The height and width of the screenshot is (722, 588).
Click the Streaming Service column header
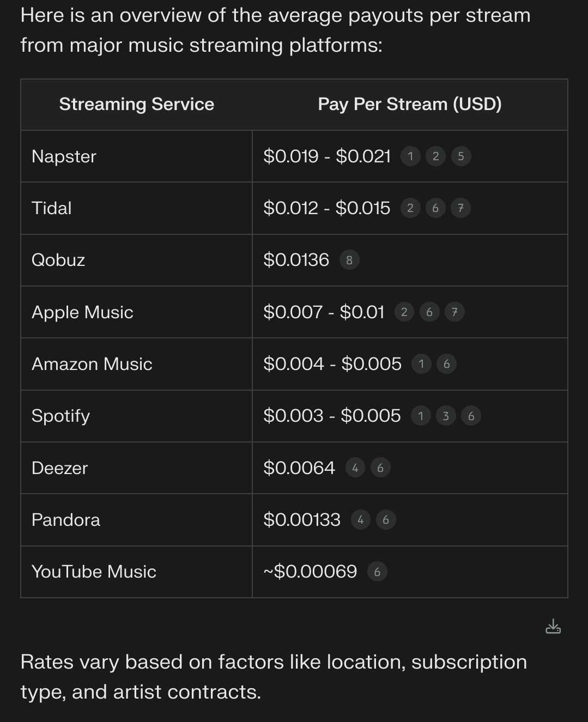coord(137,104)
